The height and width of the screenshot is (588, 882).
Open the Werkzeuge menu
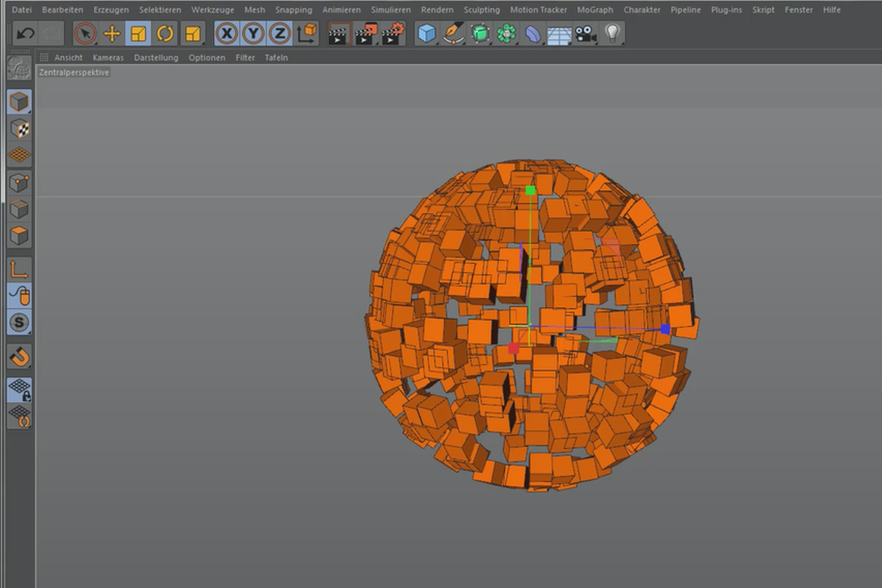point(213,10)
